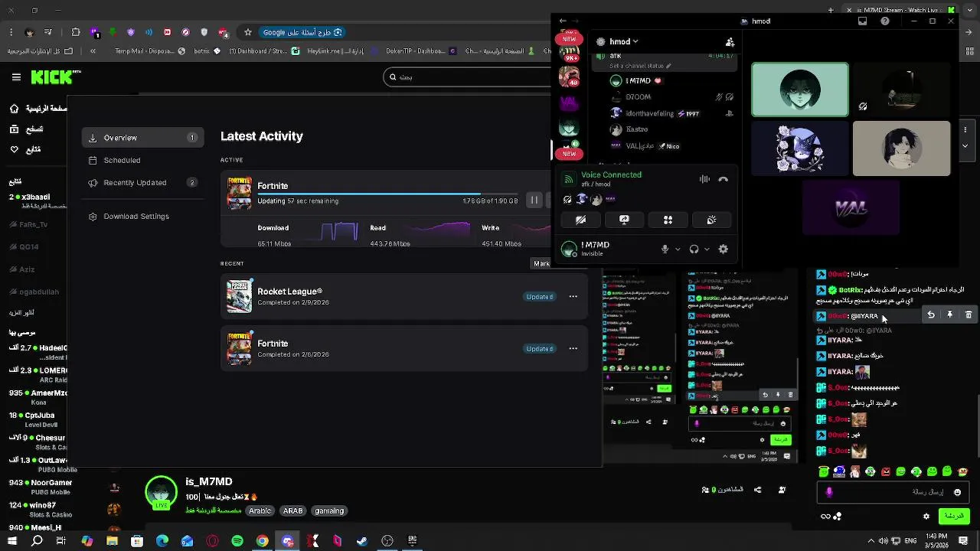Open Steam from taskbar

(362, 541)
